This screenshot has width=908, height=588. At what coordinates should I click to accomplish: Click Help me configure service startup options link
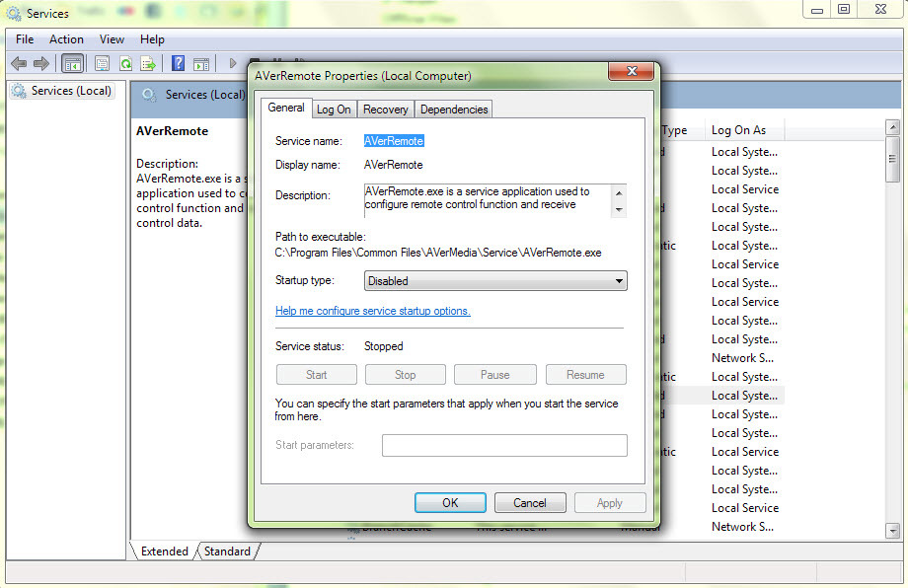(x=373, y=311)
